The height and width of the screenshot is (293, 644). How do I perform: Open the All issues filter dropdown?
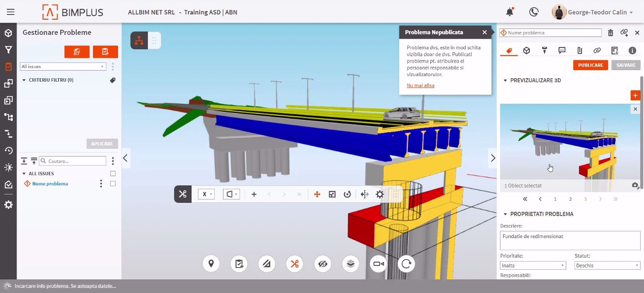point(63,67)
